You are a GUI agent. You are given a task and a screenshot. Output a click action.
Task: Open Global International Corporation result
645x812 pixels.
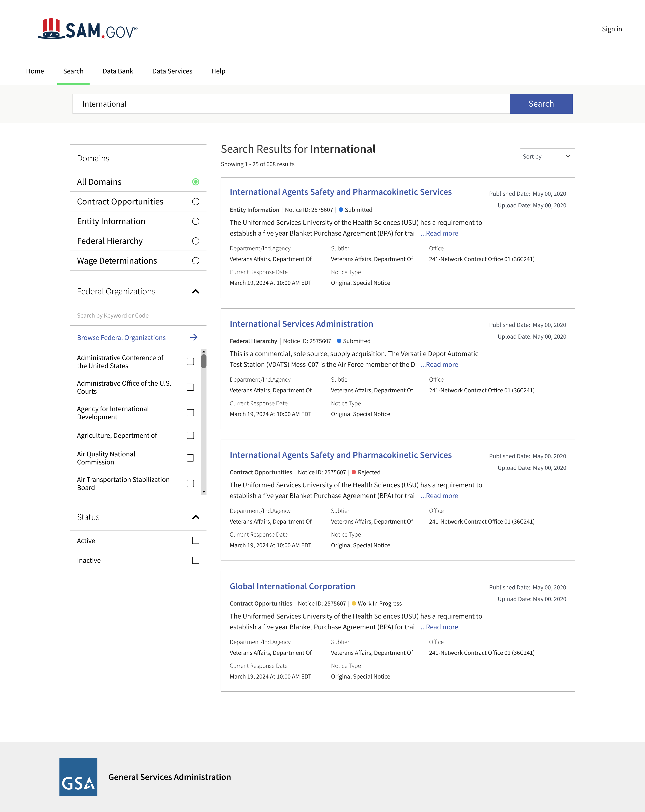point(292,586)
